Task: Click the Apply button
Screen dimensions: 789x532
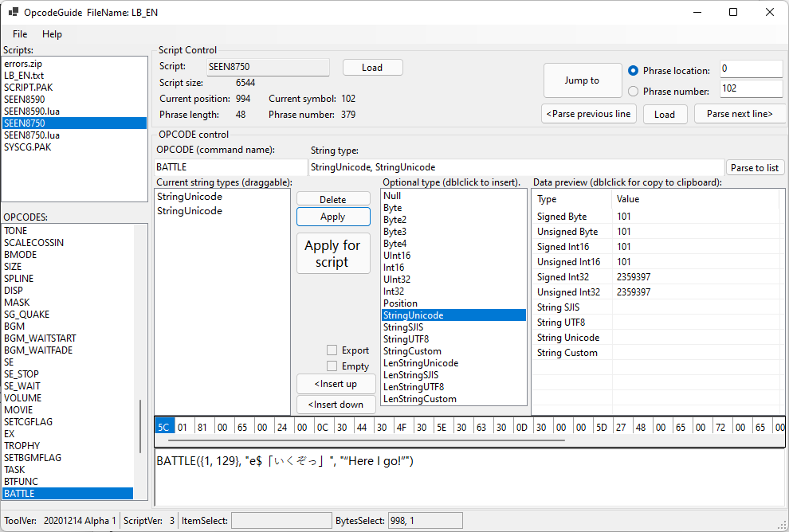Action: pyautogui.click(x=333, y=217)
